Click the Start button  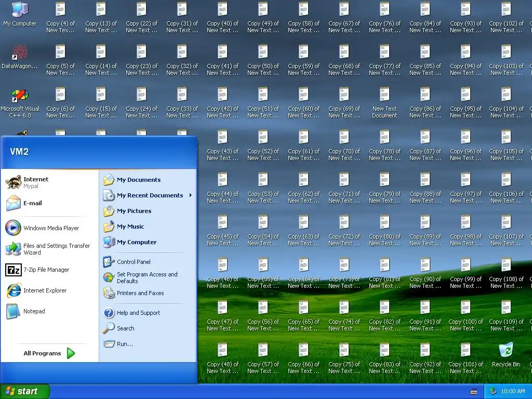tap(25, 391)
